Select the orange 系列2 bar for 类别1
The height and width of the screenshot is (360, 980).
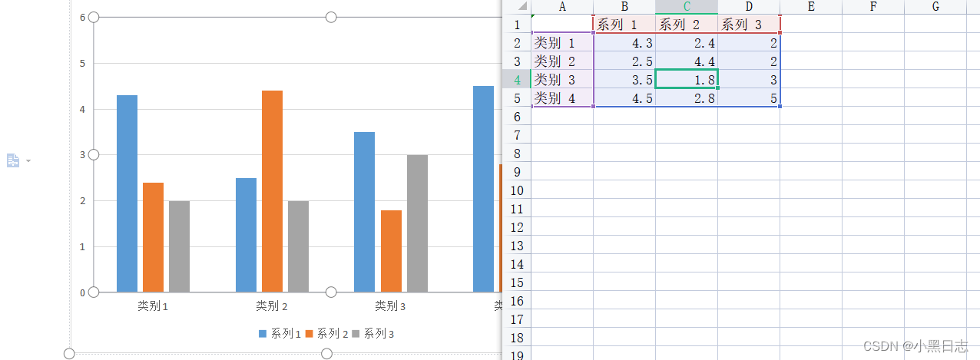[x=154, y=237]
